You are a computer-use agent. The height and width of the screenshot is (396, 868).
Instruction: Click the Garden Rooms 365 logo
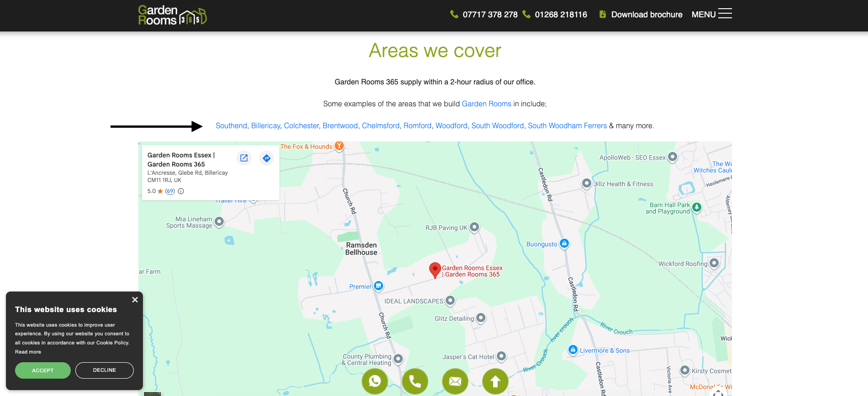click(x=172, y=15)
